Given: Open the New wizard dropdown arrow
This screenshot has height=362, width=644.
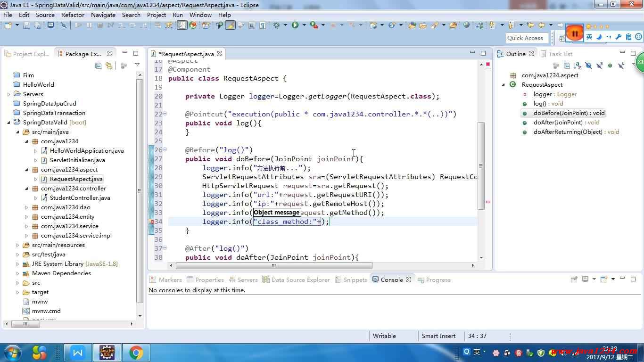Looking at the screenshot, I should coord(17,25).
